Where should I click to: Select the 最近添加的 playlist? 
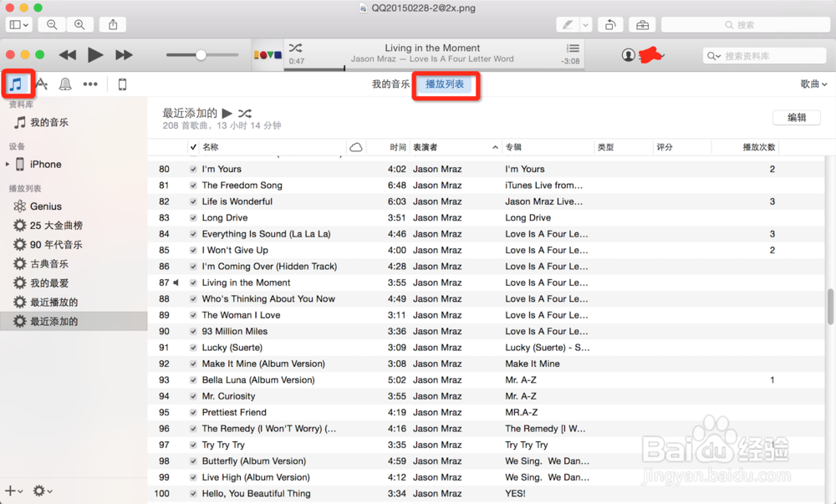pos(74,321)
